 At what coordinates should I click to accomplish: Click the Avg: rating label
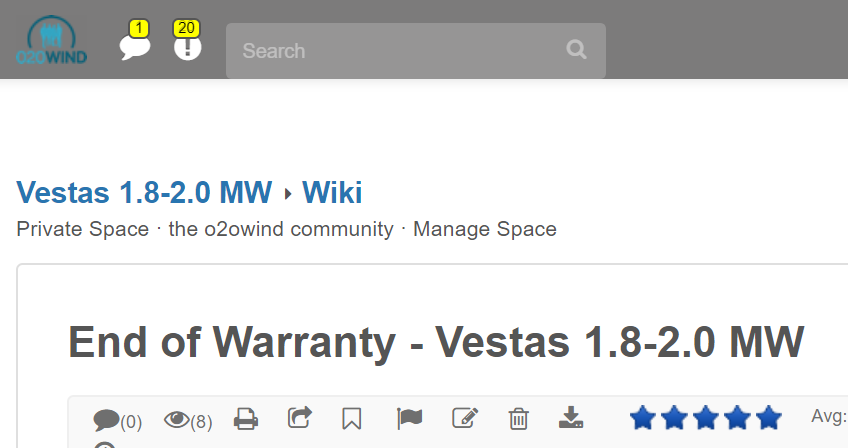[x=829, y=416]
